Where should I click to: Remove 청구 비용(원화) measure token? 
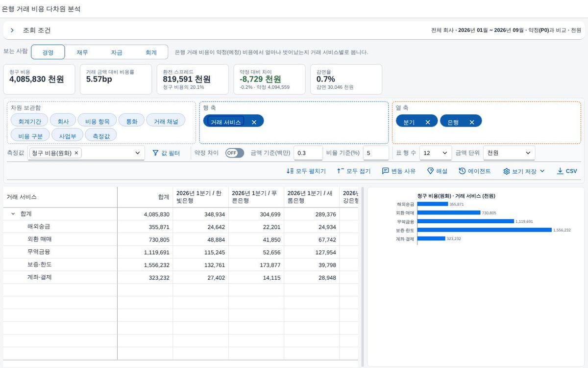(x=76, y=153)
